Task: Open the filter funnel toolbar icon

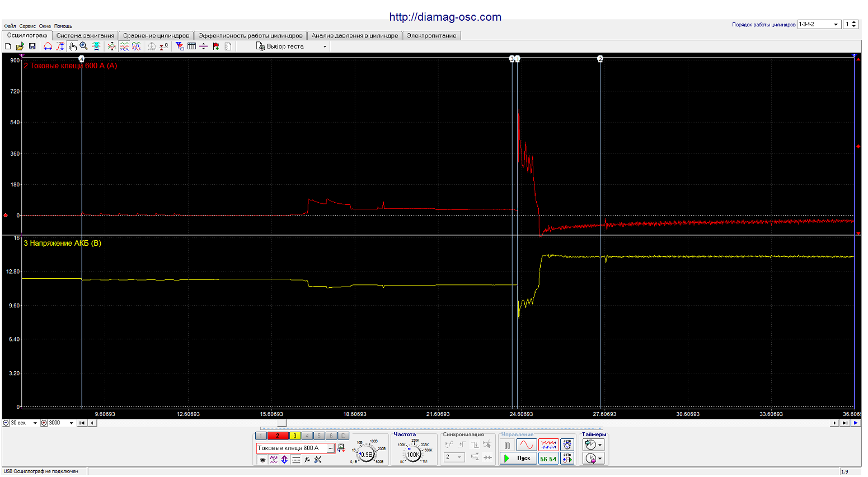Action: [180, 46]
